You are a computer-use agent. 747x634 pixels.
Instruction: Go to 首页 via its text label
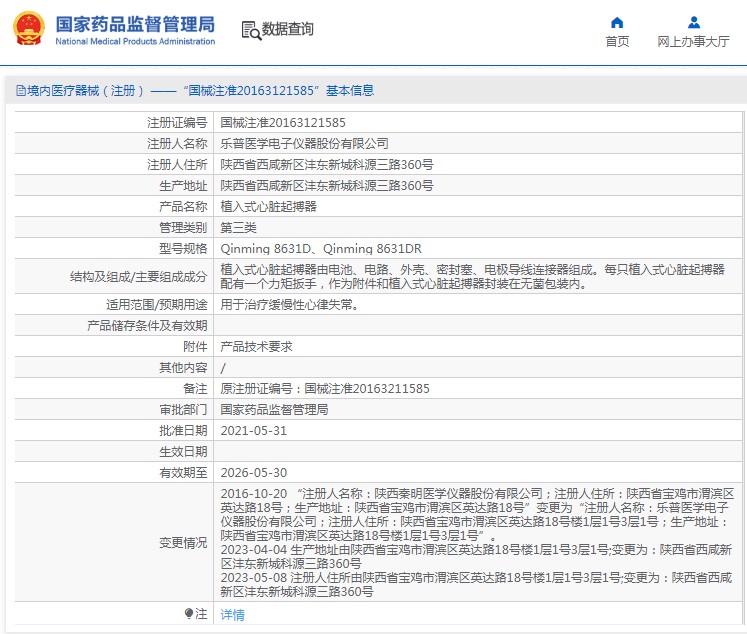(617, 42)
